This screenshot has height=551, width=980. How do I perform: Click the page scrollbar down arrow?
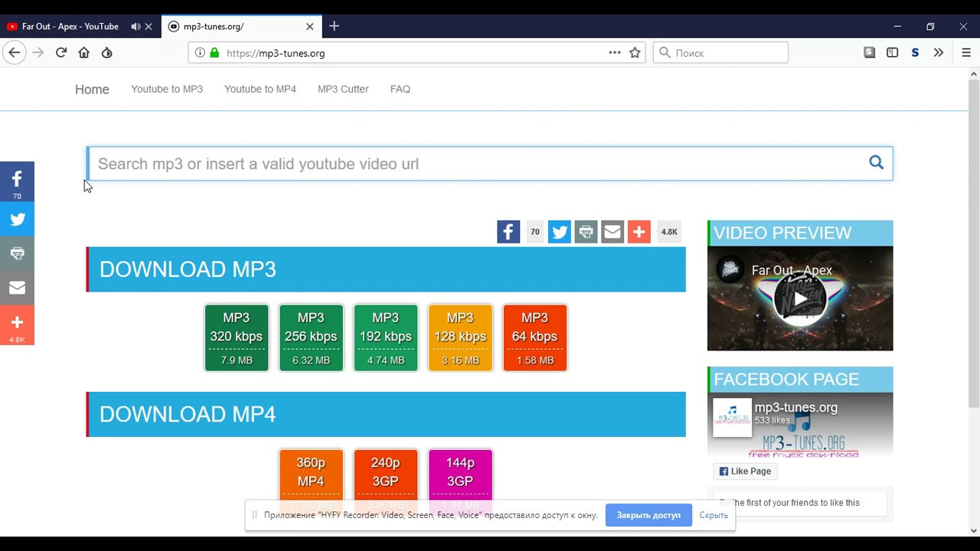(x=974, y=530)
